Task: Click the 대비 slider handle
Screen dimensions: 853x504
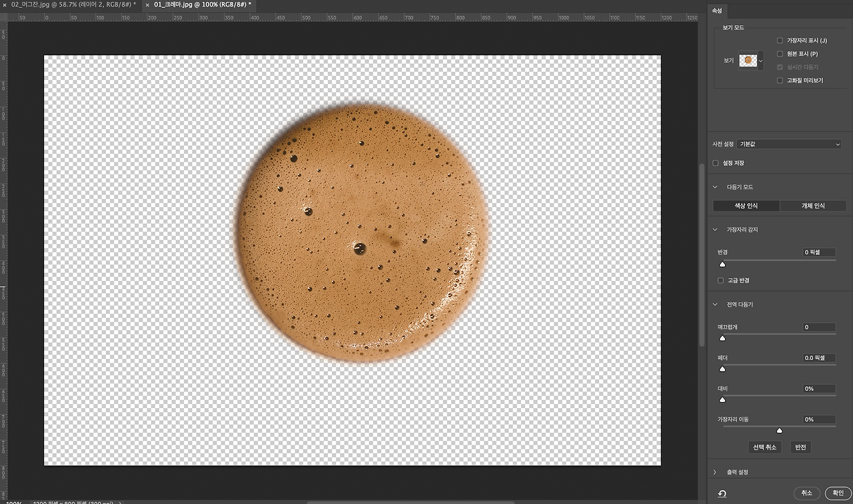Action: pyautogui.click(x=722, y=399)
